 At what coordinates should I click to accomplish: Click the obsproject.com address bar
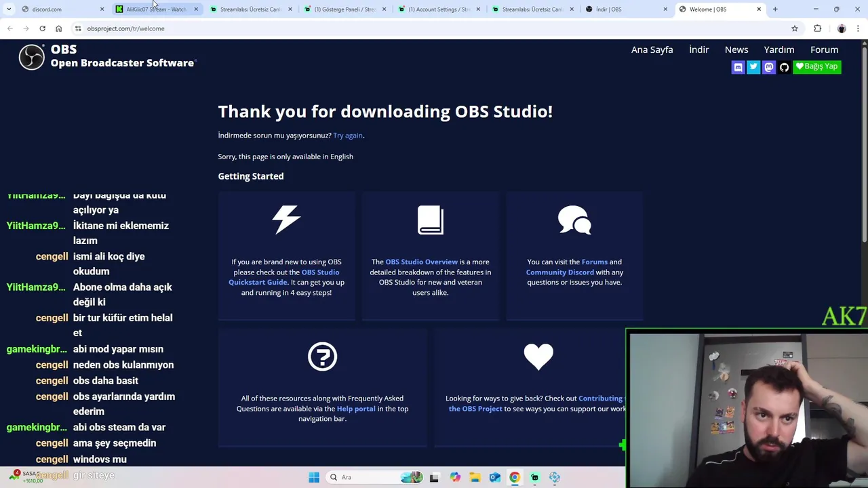click(434, 28)
